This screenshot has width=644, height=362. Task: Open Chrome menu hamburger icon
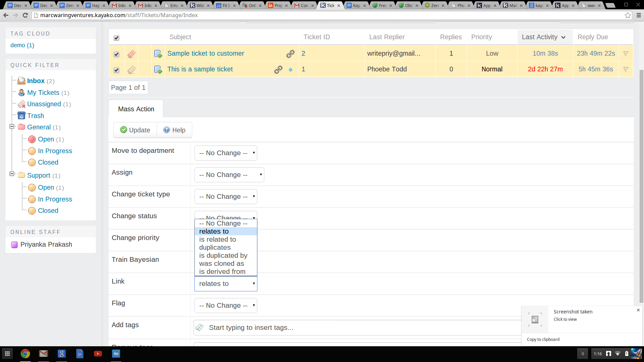point(639,15)
